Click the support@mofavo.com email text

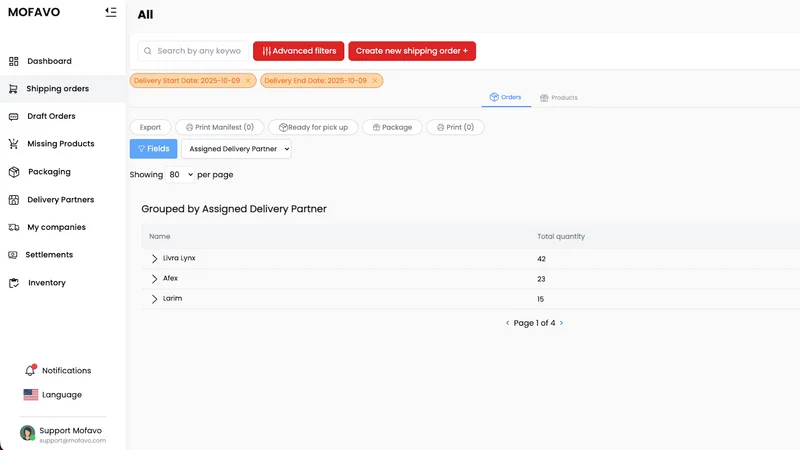[72, 441]
